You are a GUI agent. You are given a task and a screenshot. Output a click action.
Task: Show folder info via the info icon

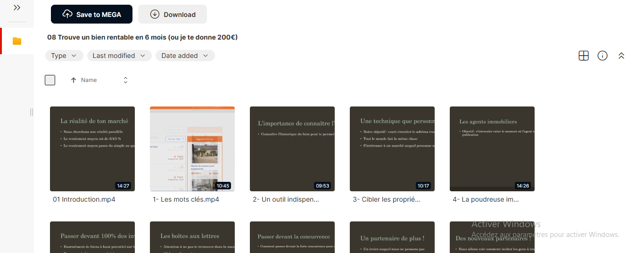pyautogui.click(x=603, y=56)
